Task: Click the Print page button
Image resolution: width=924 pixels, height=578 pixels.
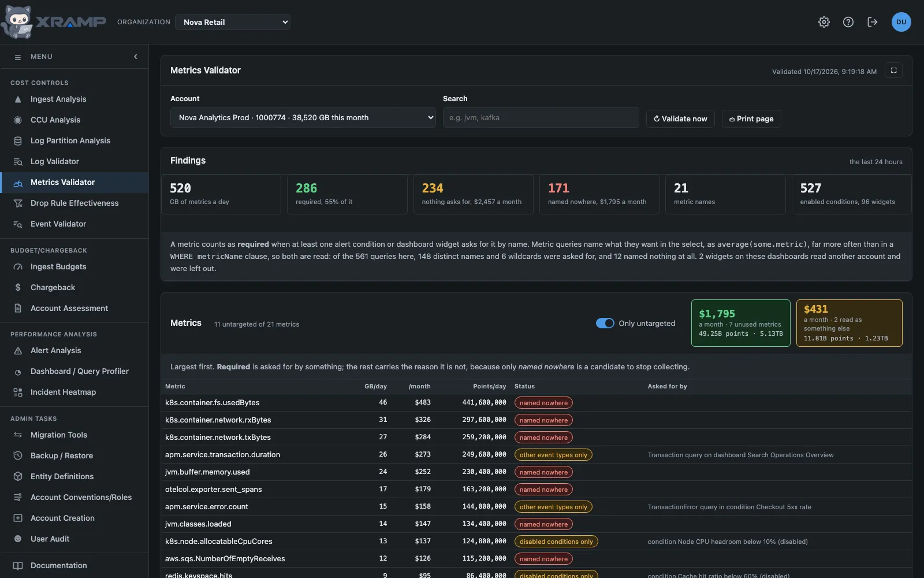Action: point(751,119)
